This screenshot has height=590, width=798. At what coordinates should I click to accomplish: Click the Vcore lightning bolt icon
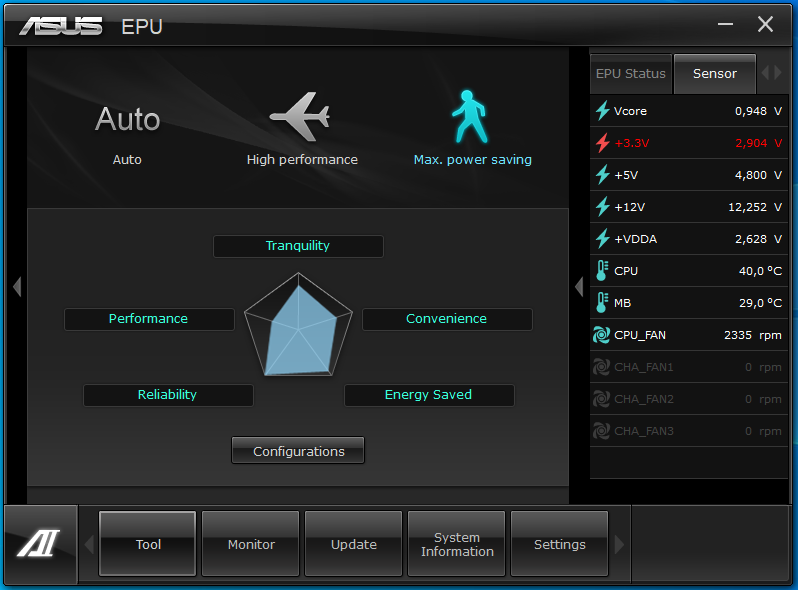(603, 110)
